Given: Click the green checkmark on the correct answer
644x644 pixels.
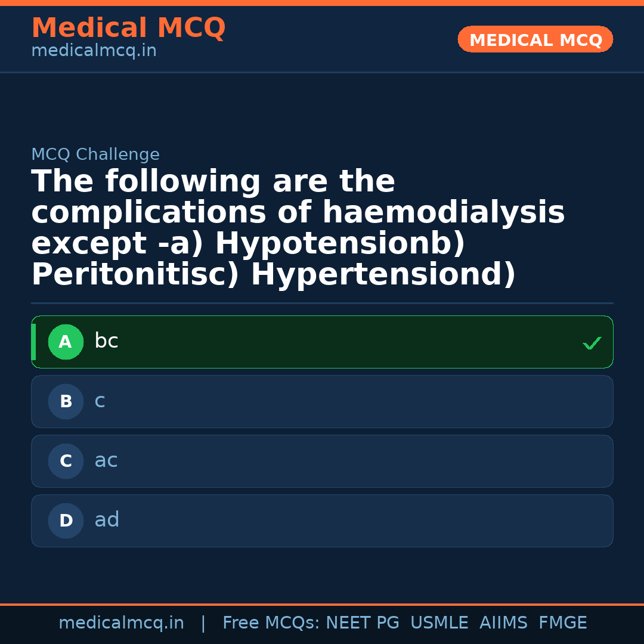Looking at the screenshot, I should pyautogui.click(x=592, y=342).
